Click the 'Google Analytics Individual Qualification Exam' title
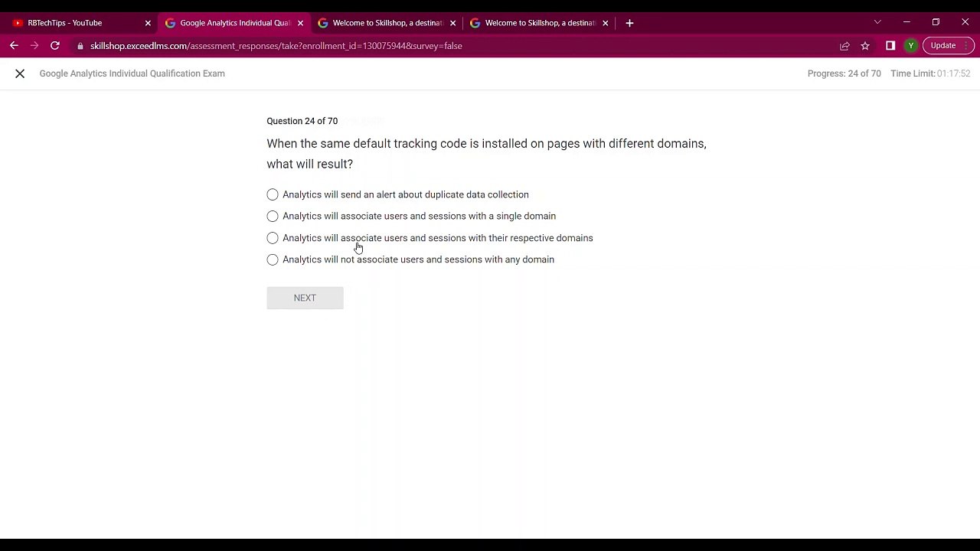 (x=132, y=73)
